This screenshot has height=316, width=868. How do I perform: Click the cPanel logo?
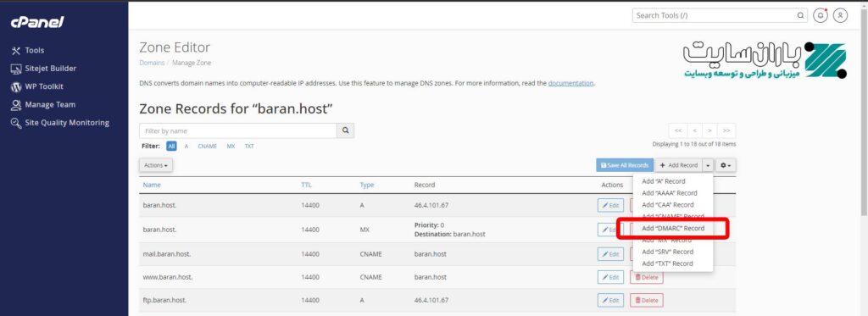[x=37, y=22]
